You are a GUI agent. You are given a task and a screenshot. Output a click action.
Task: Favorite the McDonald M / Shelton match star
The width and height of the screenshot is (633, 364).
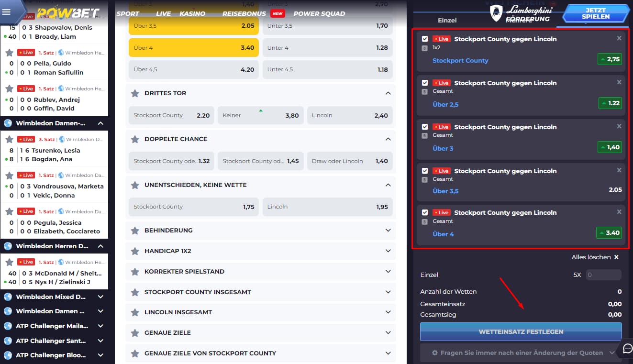pos(9,262)
